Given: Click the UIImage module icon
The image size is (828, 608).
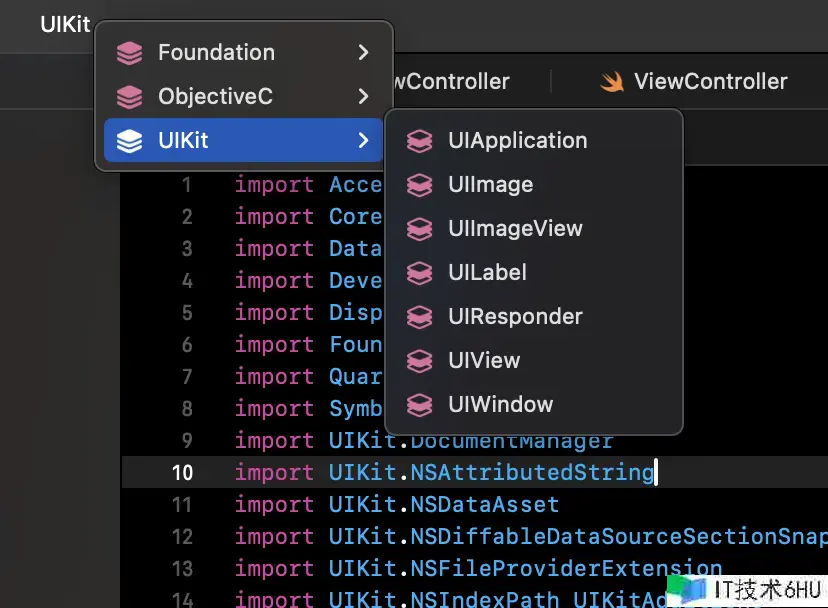Looking at the screenshot, I should (x=420, y=185).
